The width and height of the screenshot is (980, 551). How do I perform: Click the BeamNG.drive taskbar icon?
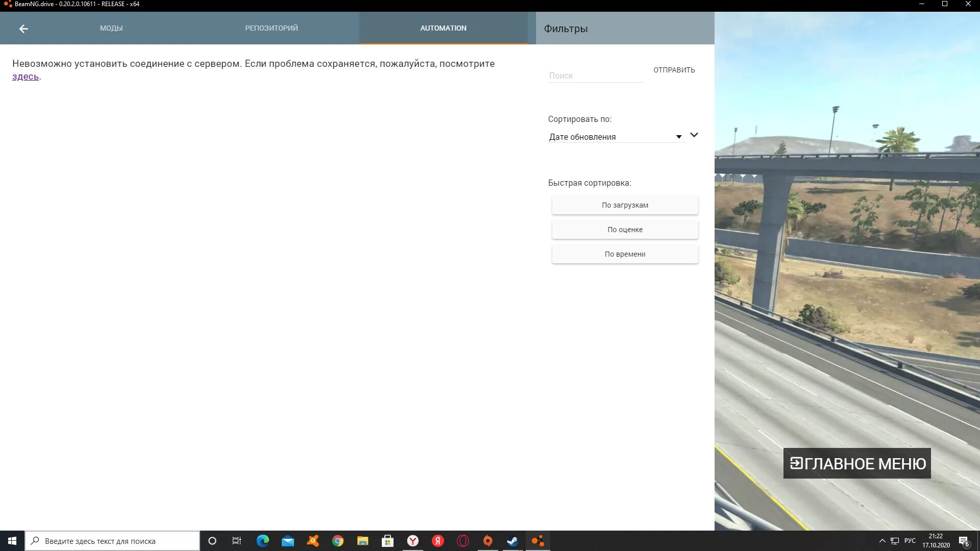(537, 541)
